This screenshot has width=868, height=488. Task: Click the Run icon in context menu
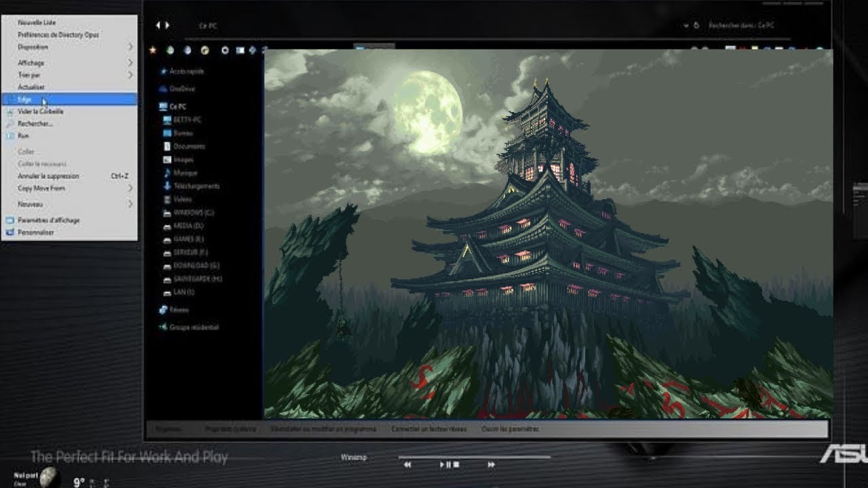9,136
